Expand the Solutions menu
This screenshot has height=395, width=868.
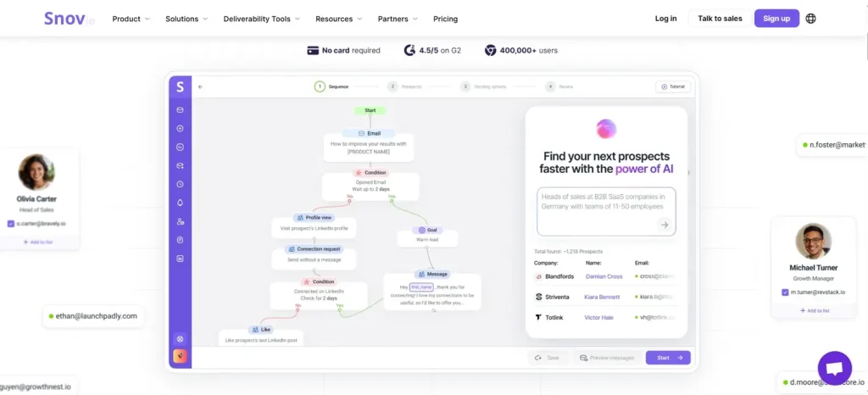[186, 19]
